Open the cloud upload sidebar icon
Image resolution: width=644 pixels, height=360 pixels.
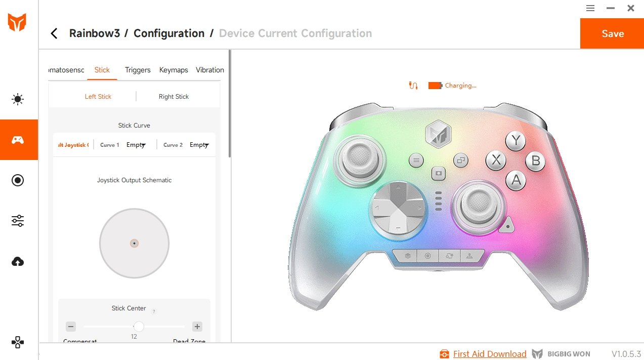(18, 261)
